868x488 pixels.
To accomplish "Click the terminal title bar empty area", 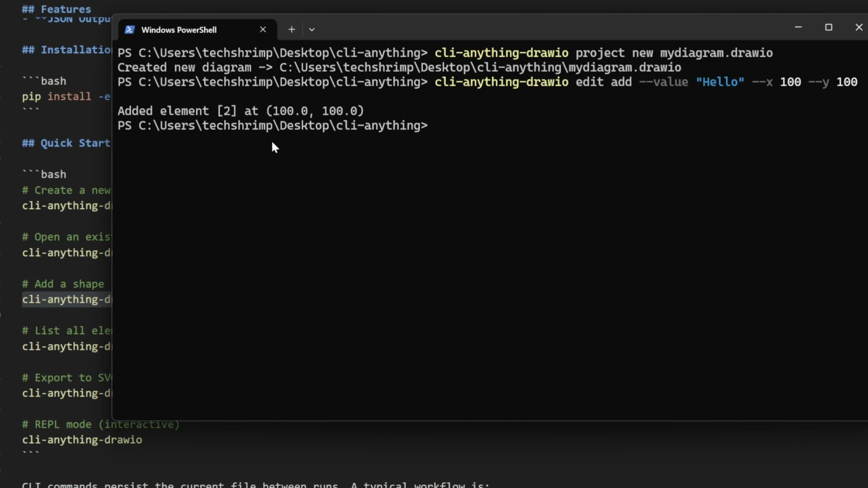I will (x=539, y=28).
